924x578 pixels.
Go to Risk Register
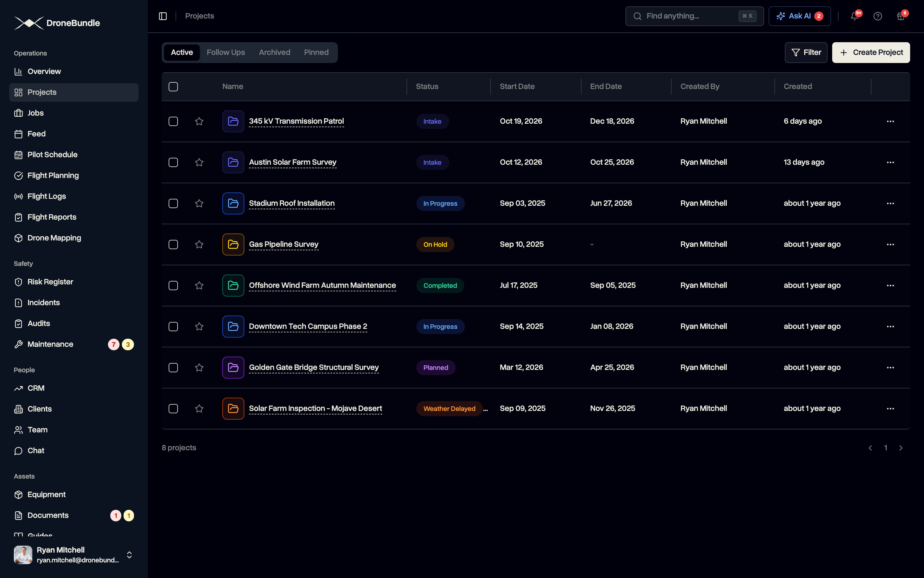(74, 282)
